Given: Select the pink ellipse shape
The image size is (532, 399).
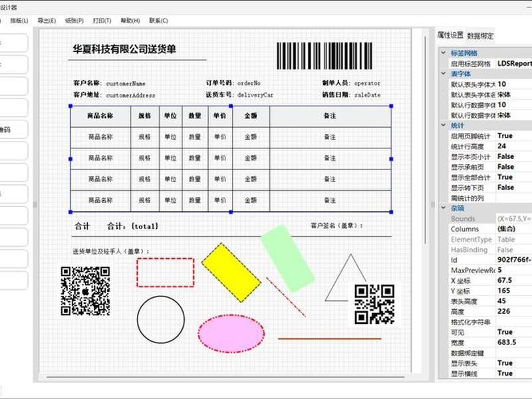Looking at the screenshot, I should click(231, 334).
